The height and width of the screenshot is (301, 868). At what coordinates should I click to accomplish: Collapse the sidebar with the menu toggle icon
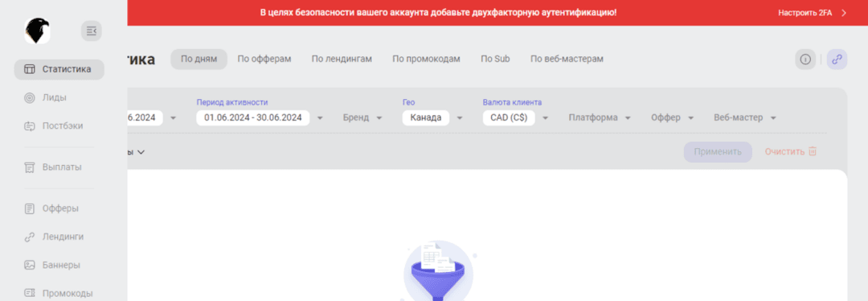(92, 31)
